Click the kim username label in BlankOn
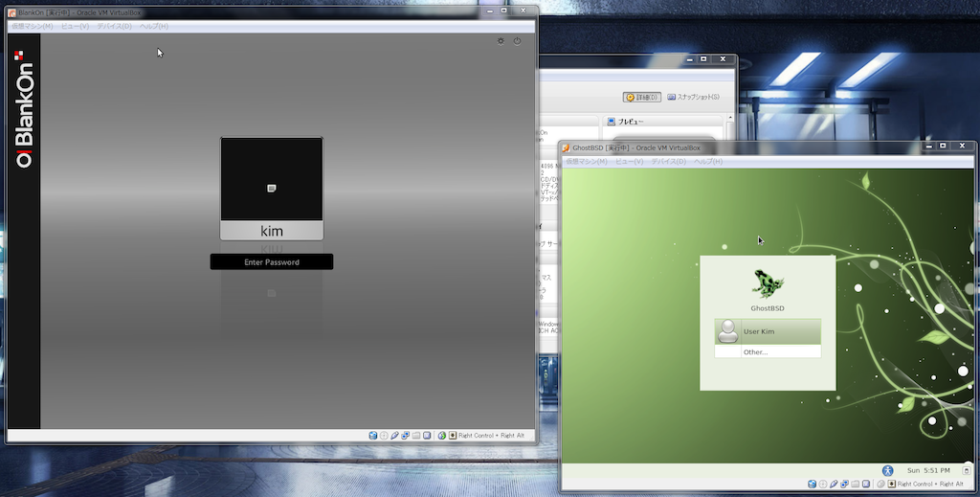 click(271, 232)
